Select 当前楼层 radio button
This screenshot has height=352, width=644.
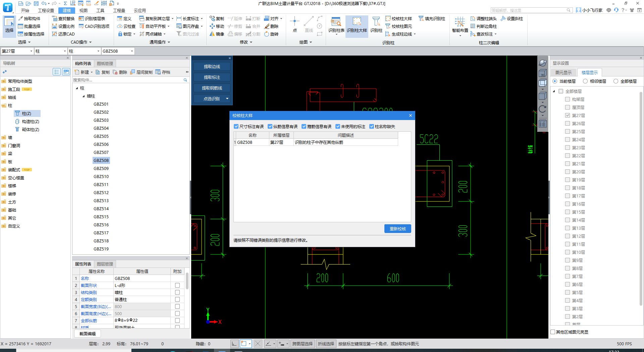[x=555, y=81]
